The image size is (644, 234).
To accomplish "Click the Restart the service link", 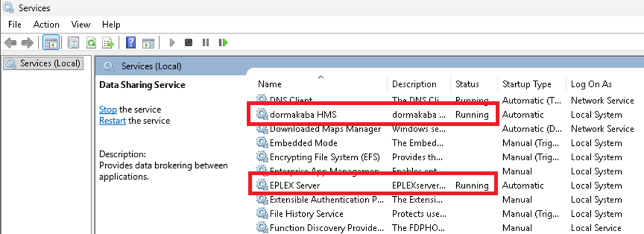I will point(112,121).
